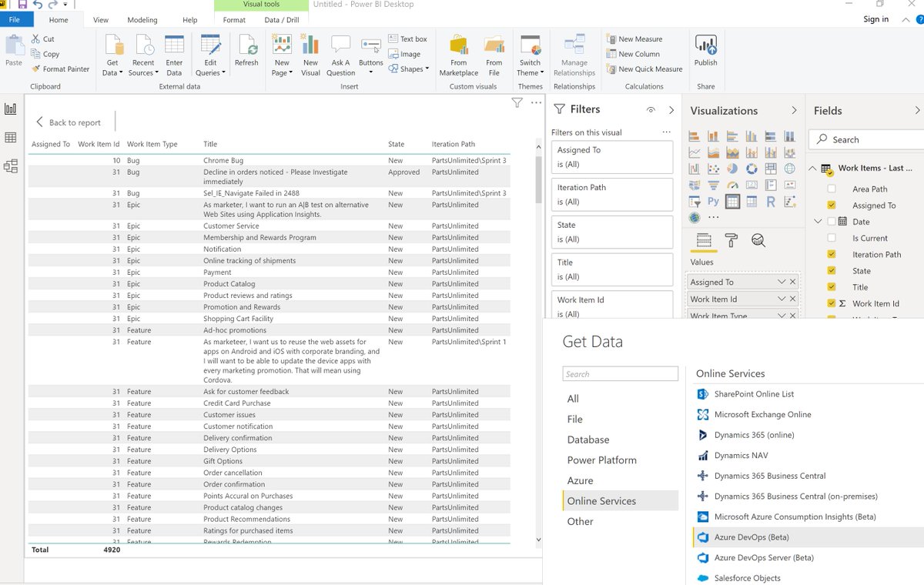Select the R script visual icon
This screenshot has width=924, height=585.
point(770,202)
